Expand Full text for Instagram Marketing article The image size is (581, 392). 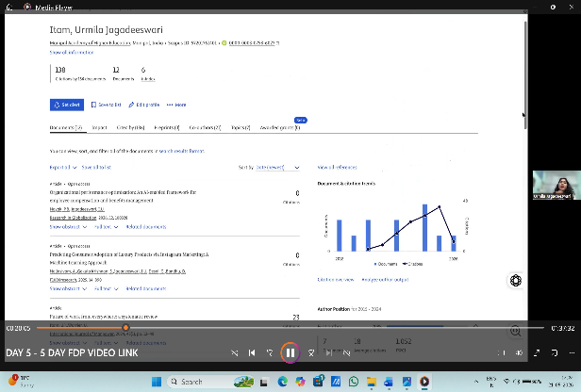coord(106,288)
